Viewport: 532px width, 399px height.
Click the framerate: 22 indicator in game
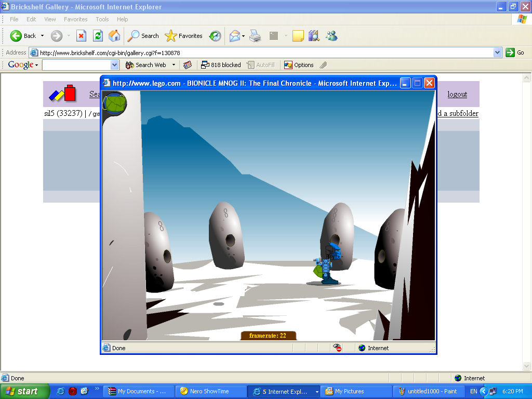(268, 336)
